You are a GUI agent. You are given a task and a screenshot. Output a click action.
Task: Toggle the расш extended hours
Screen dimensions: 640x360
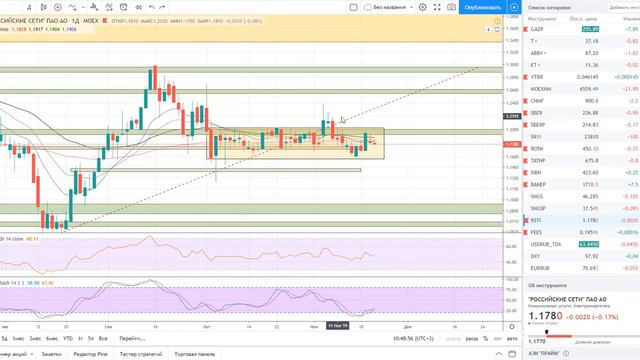pyautogui.click(x=472, y=338)
